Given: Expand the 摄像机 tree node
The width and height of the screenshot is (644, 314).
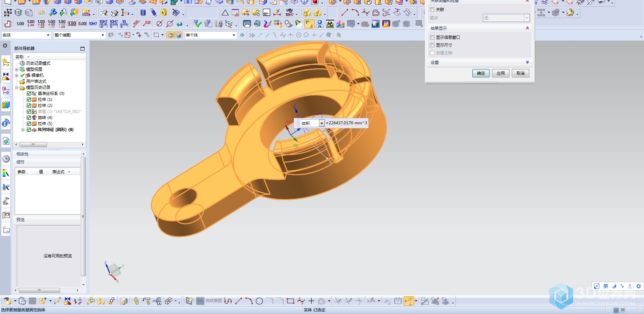Looking at the screenshot, I should pyautogui.click(x=16, y=75).
